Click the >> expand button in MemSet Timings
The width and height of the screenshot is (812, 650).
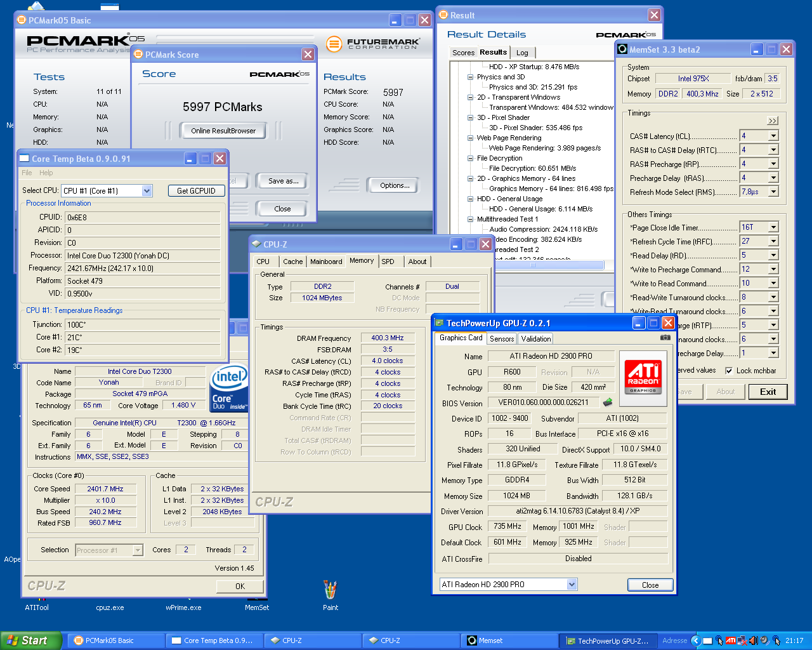(773, 121)
